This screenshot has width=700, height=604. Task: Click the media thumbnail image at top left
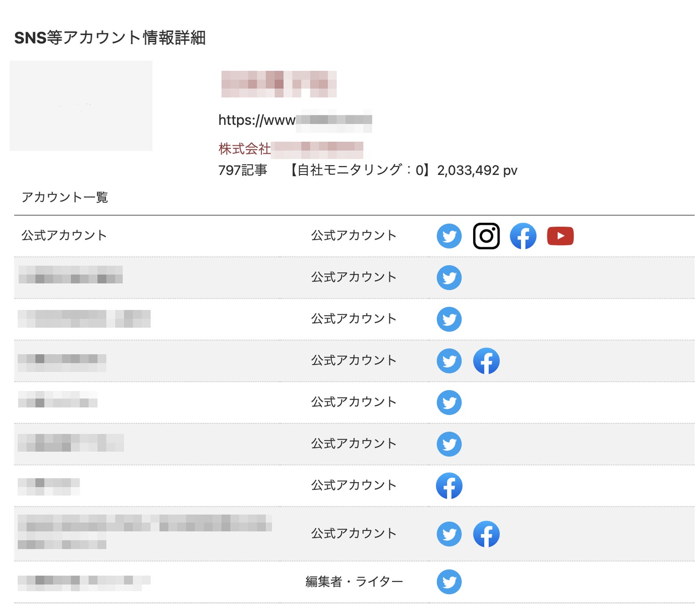coord(81,106)
